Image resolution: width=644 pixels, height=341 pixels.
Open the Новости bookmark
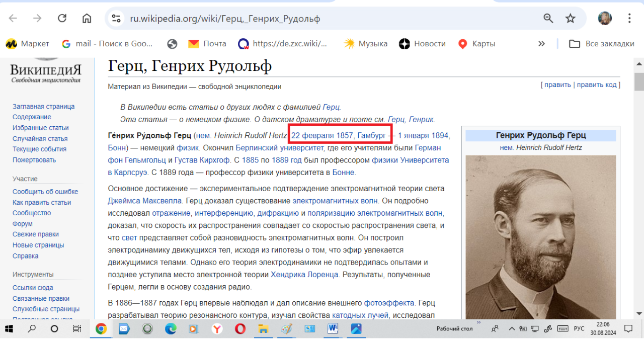(422, 44)
